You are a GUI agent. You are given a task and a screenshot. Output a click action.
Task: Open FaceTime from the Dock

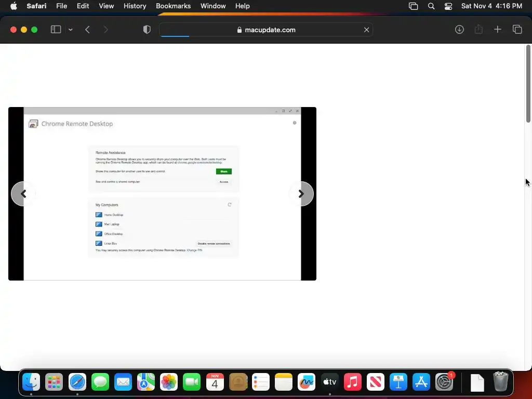click(192, 382)
